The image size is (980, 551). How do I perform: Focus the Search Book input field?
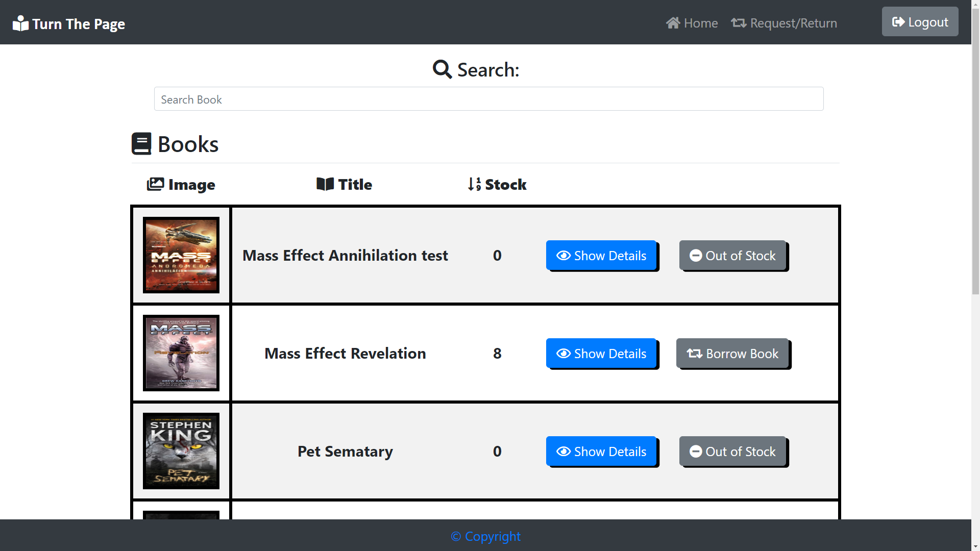point(488,99)
